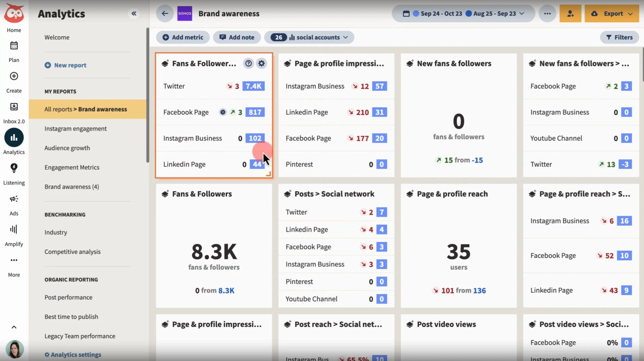The height and width of the screenshot is (361, 644).
Task: Click the 8.3K fans & followers number
Action: (x=214, y=251)
